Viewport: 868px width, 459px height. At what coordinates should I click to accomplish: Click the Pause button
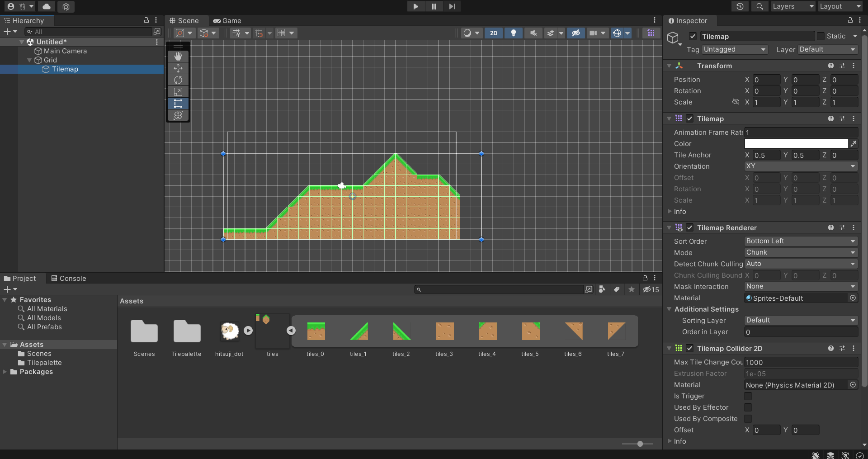tap(434, 6)
